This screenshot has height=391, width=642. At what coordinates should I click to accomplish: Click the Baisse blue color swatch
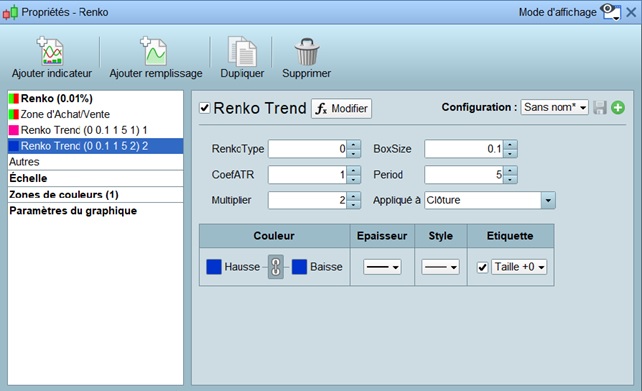pos(299,267)
